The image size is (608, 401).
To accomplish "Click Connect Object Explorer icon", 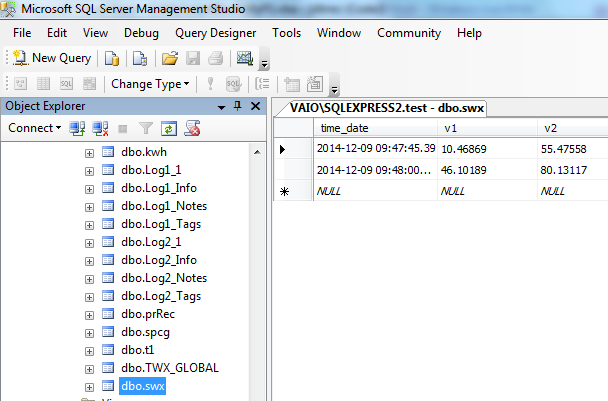I will click(77, 128).
